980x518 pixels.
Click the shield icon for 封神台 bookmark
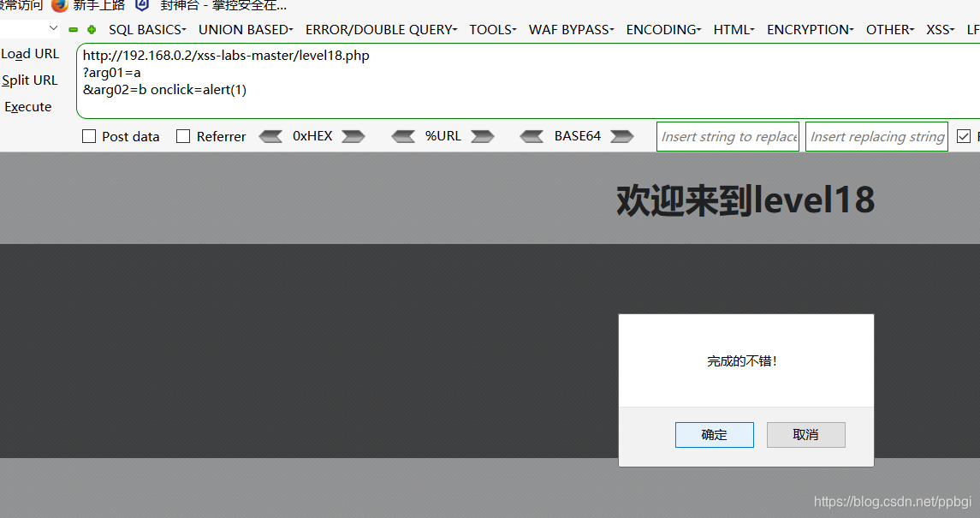pyautogui.click(x=142, y=6)
